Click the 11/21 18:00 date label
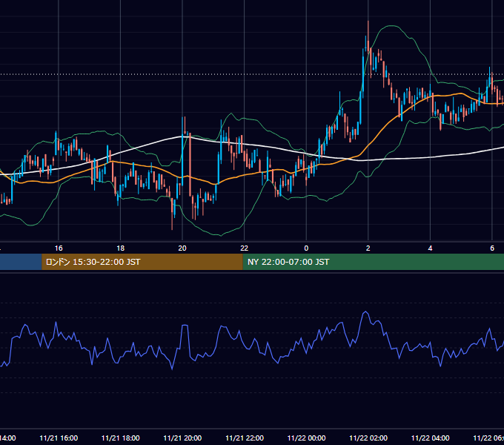 coord(121,438)
